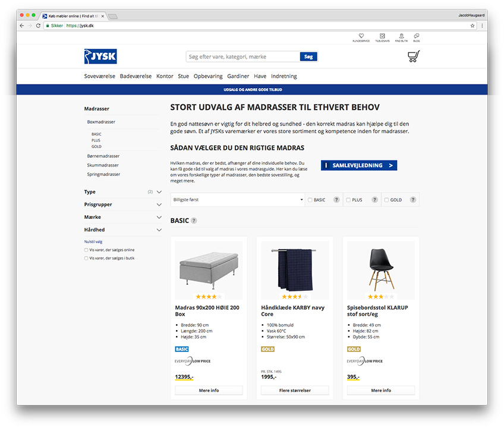
Task: Click the Søg search button
Action: [308, 56]
